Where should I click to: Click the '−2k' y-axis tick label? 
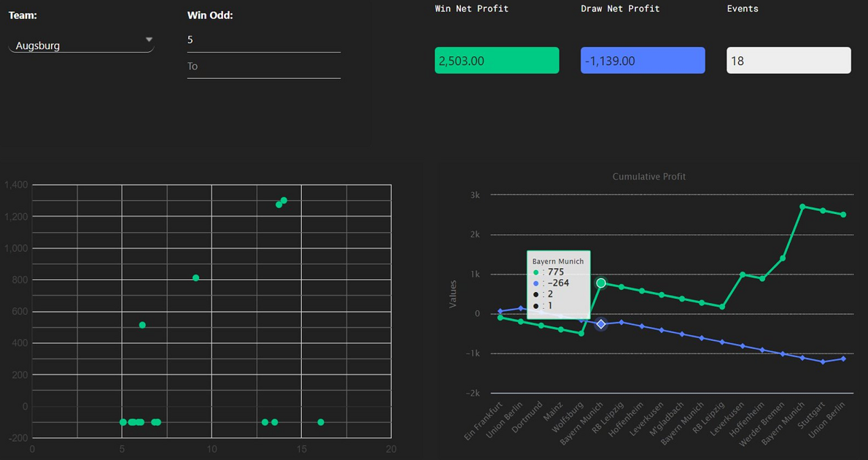(473, 393)
